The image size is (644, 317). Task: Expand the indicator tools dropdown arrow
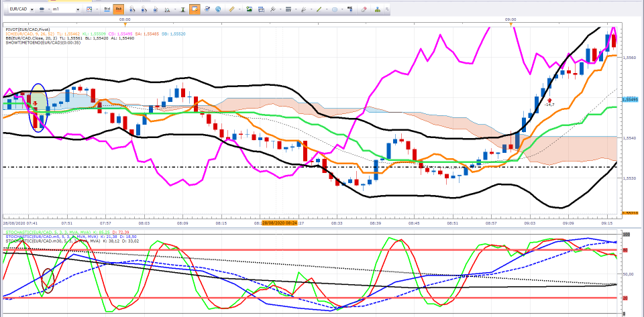[x=280, y=9]
